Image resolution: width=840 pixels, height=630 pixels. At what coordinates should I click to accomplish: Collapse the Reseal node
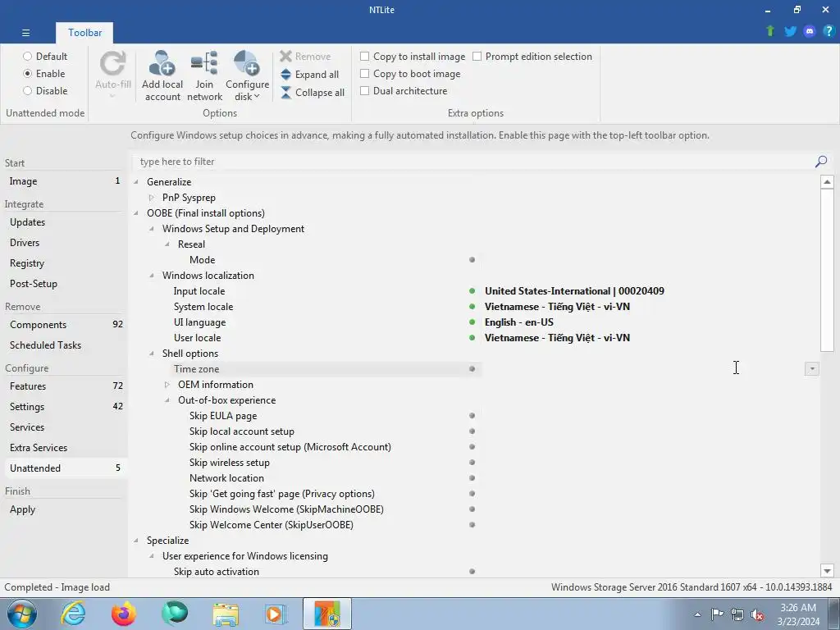pyautogui.click(x=167, y=244)
